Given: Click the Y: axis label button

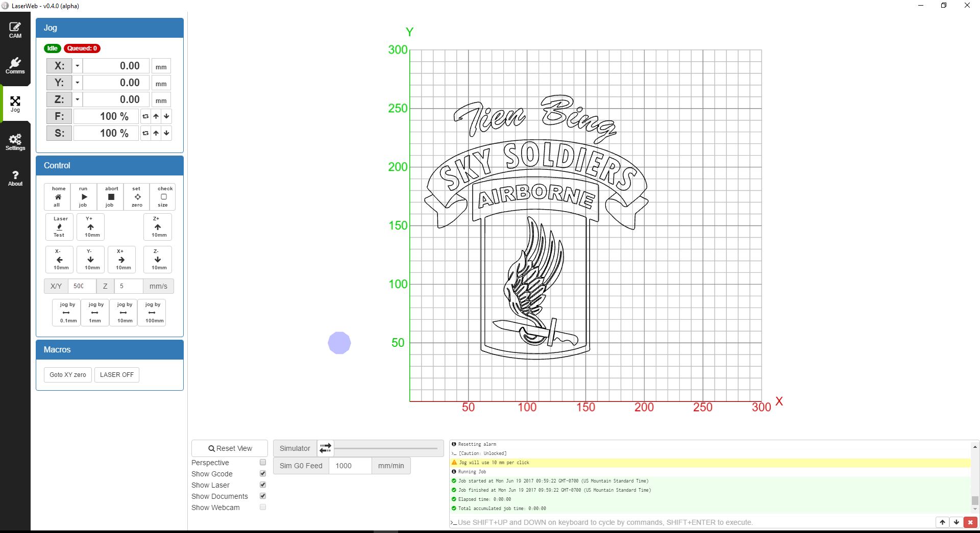Looking at the screenshot, I should pyautogui.click(x=59, y=83).
